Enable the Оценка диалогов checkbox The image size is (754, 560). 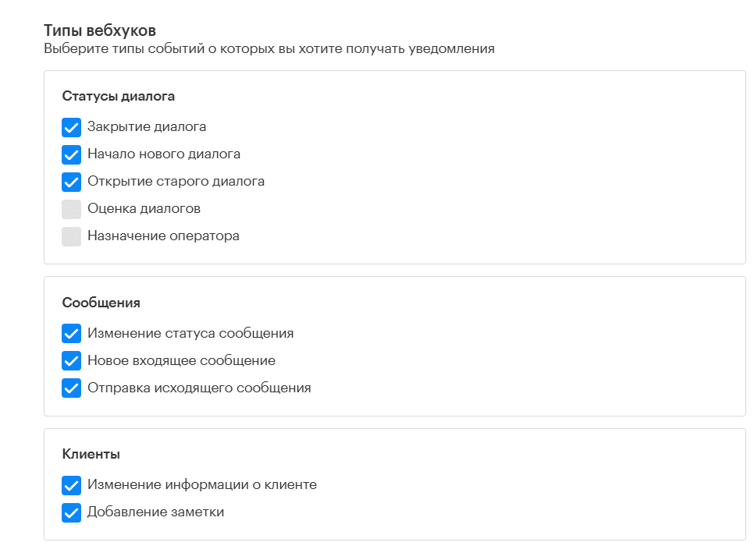(x=71, y=208)
